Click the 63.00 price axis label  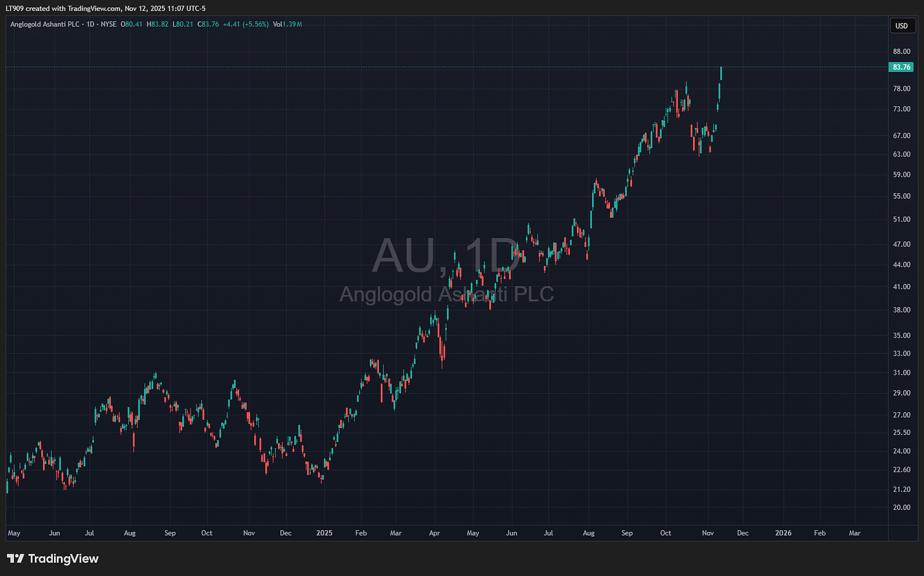coord(901,154)
